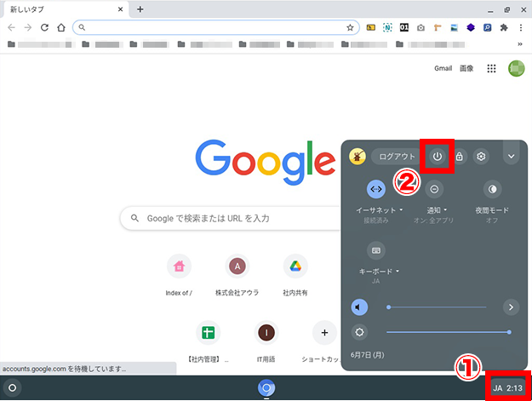Click the Chrome icon on the shelf
Image resolution: width=532 pixels, height=401 pixels.
(266, 387)
